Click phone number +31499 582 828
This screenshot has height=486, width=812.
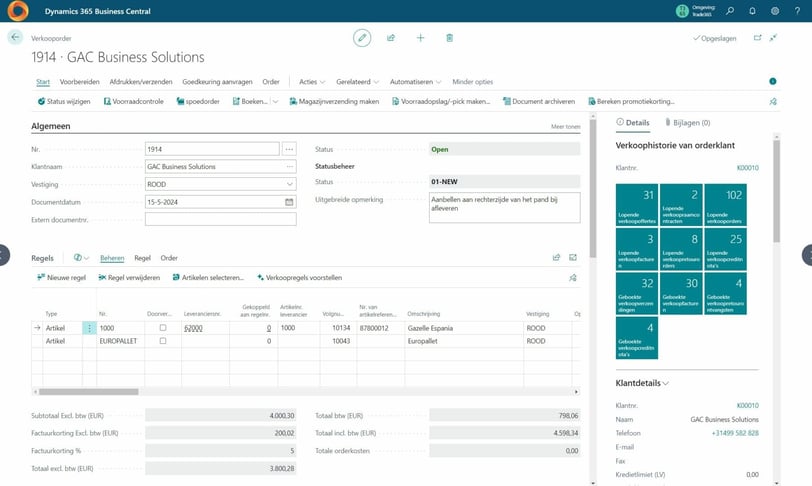[735, 433]
